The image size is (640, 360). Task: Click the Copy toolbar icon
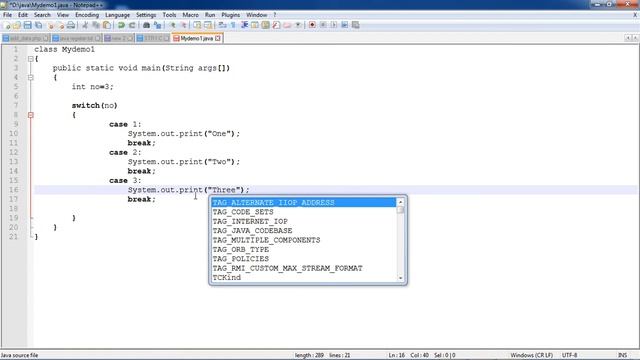pyautogui.click(x=96, y=25)
